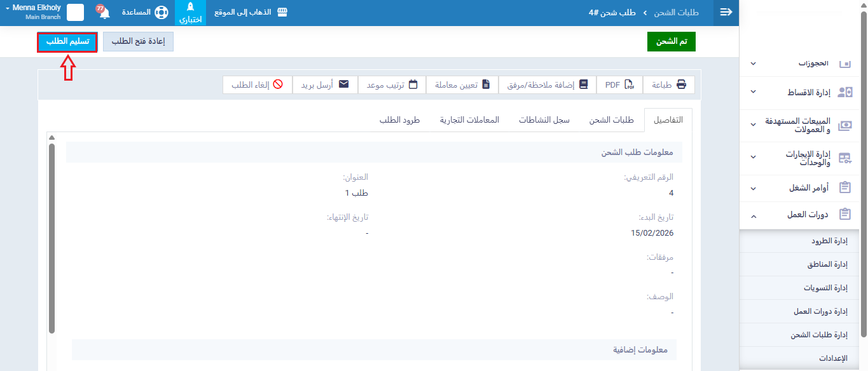Click the Print toolbar button
The height and width of the screenshot is (371, 868).
click(x=669, y=84)
